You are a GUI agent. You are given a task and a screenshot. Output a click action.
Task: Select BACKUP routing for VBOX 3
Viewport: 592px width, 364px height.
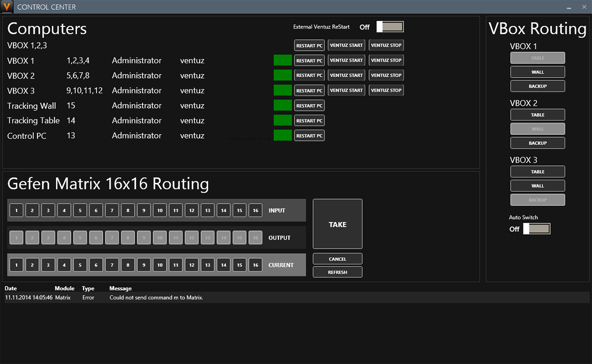coord(538,200)
